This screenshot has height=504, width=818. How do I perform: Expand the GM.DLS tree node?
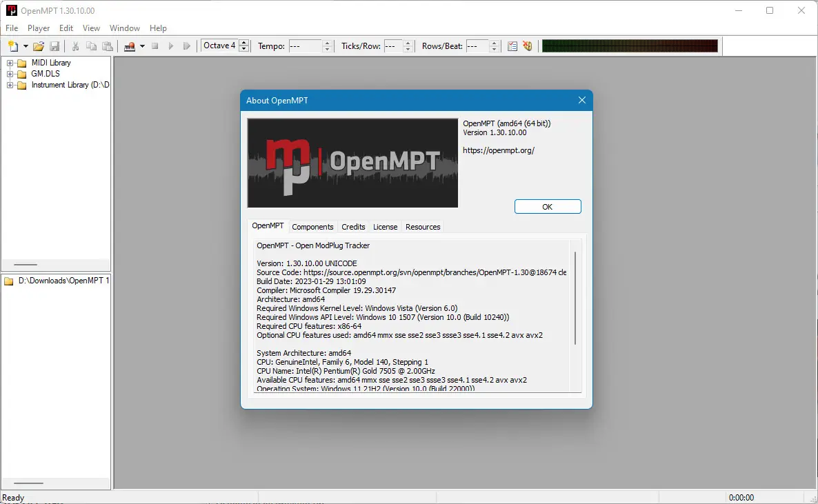tap(10, 74)
